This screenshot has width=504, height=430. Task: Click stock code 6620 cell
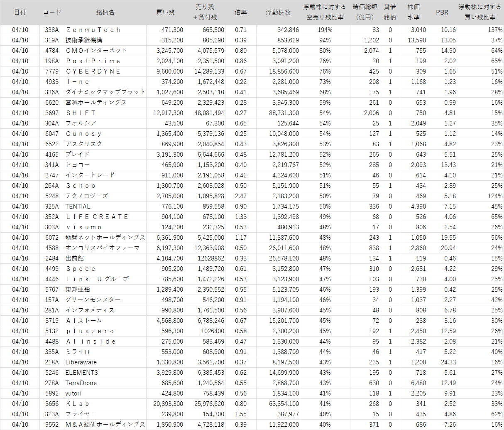52,103
